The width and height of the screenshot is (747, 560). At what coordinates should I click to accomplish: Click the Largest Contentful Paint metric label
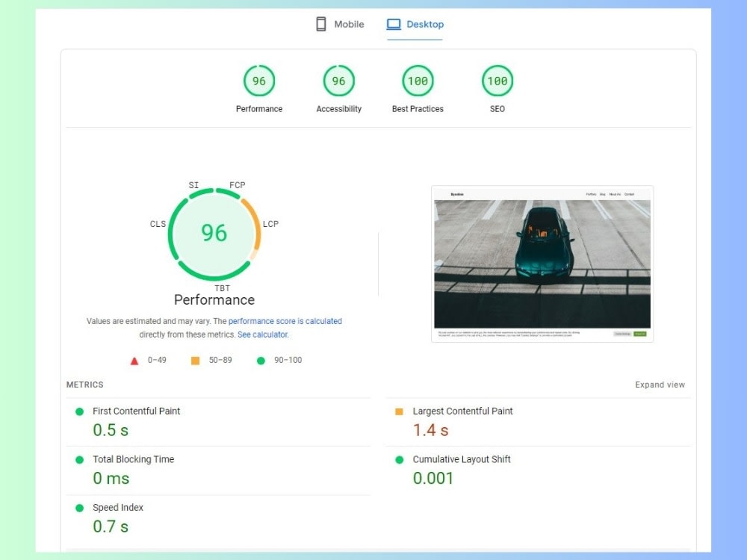click(462, 411)
